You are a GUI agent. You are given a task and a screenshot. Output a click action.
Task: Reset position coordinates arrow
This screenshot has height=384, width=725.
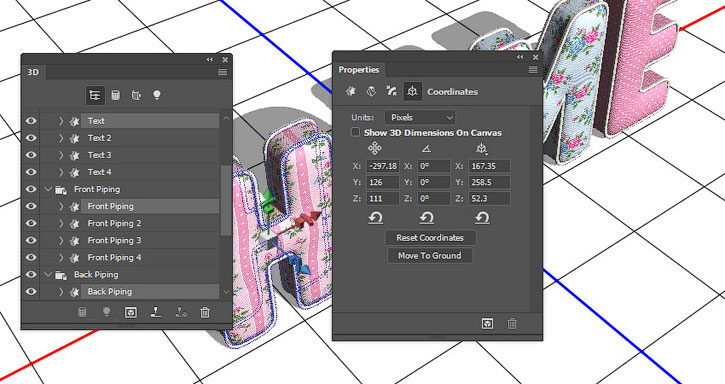click(375, 217)
